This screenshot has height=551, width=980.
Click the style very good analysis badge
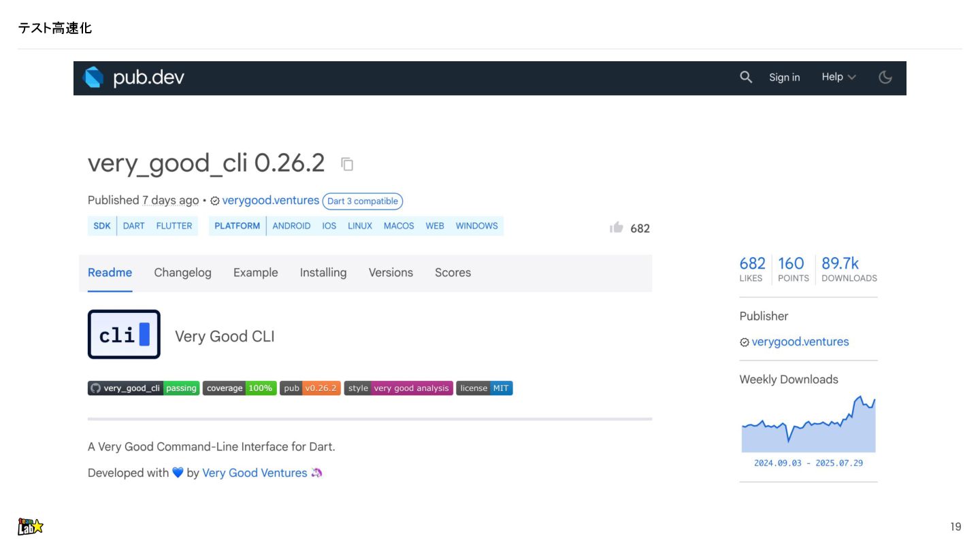point(398,388)
